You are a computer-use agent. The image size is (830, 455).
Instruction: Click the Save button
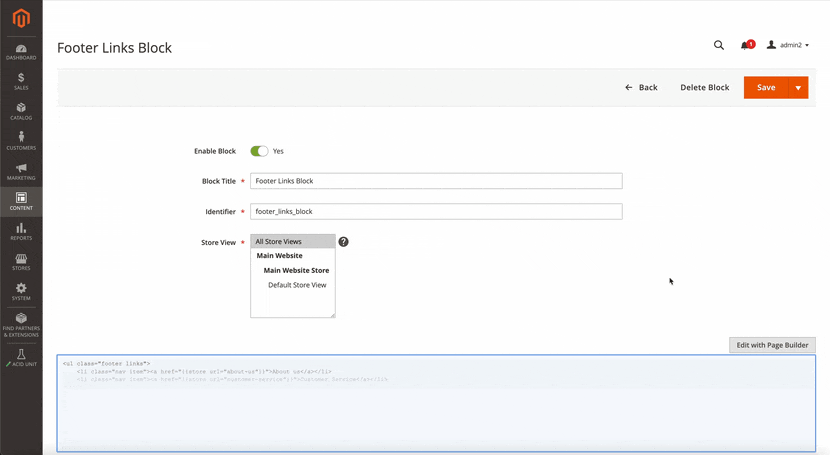pos(765,88)
